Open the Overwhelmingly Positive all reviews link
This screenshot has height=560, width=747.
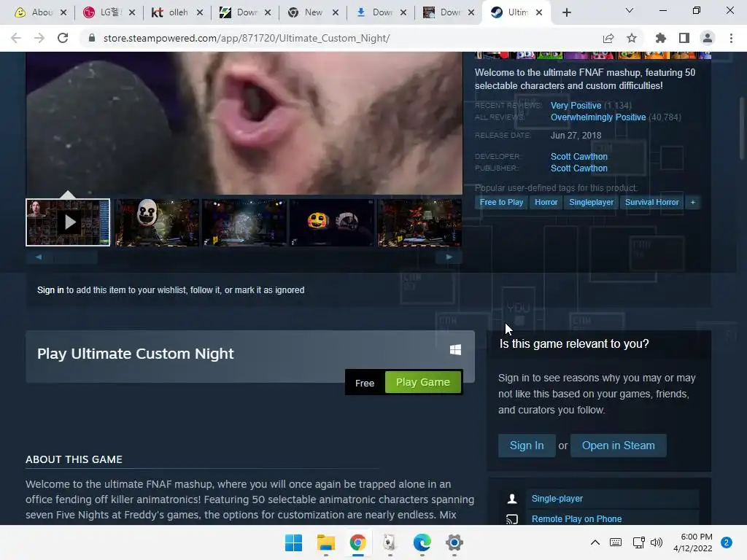point(598,117)
